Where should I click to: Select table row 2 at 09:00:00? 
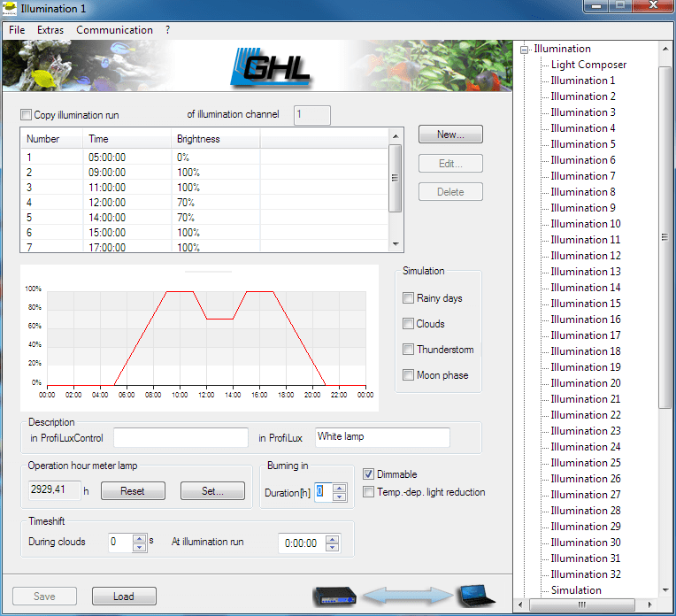click(x=204, y=173)
